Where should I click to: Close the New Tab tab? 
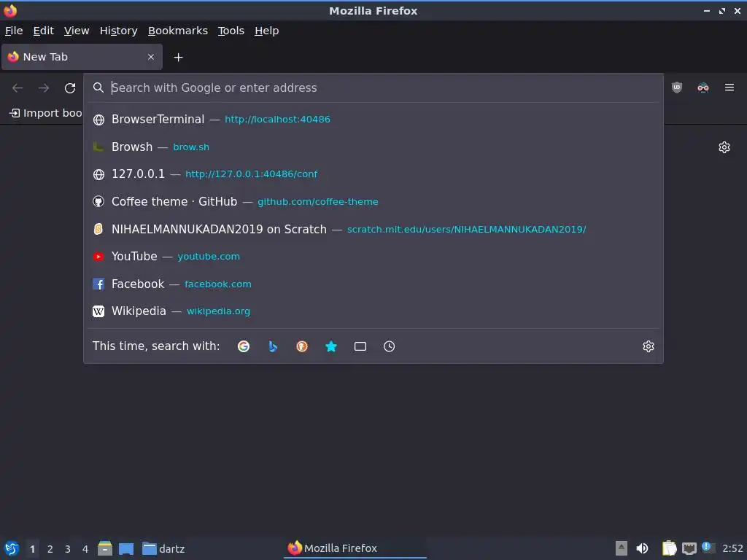click(x=151, y=57)
